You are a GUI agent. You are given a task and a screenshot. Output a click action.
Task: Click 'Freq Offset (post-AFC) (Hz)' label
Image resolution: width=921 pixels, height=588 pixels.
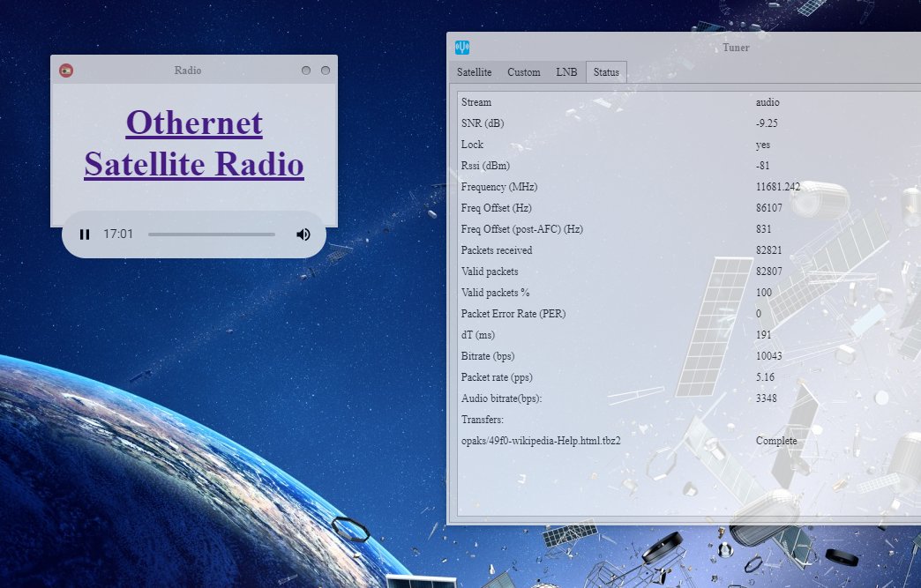[x=522, y=229]
